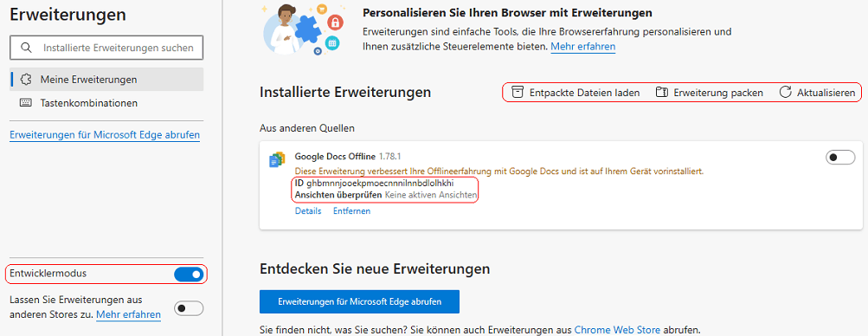Click Entpackte Dateien laden button
Image resolution: width=868 pixels, height=336 pixels.
[x=575, y=93]
